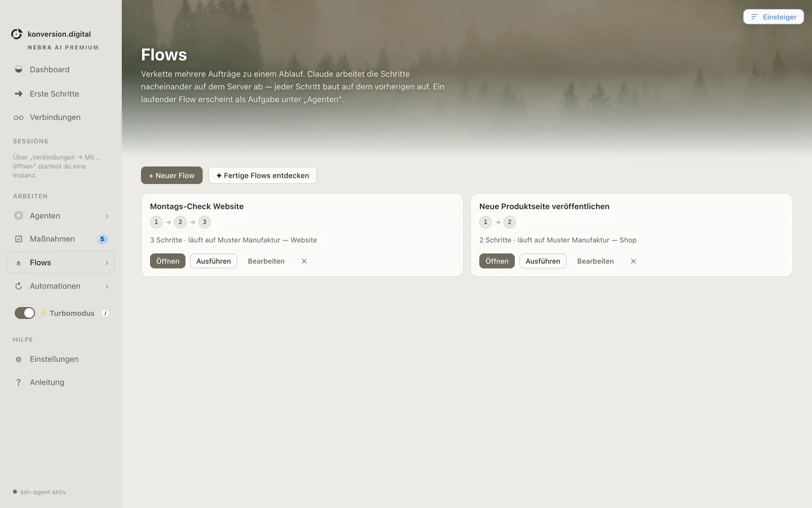The height and width of the screenshot is (508, 812).
Task: Delete the Neue Produktseite veröffentlichen flow
Action: pyautogui.click(x=633, y=261)
